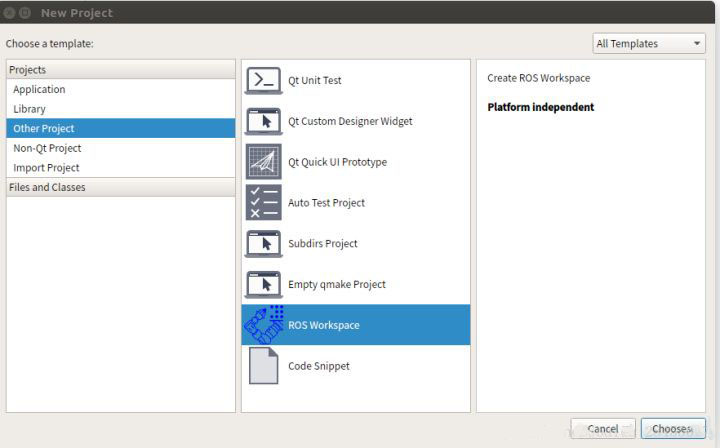Close the New Project dialog window
This screenshot has height=448, width=720.
tap(10, 13)
